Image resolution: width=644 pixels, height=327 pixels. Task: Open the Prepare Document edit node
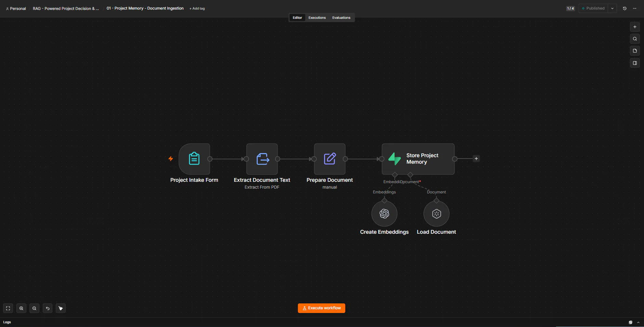tap(330, 159)
